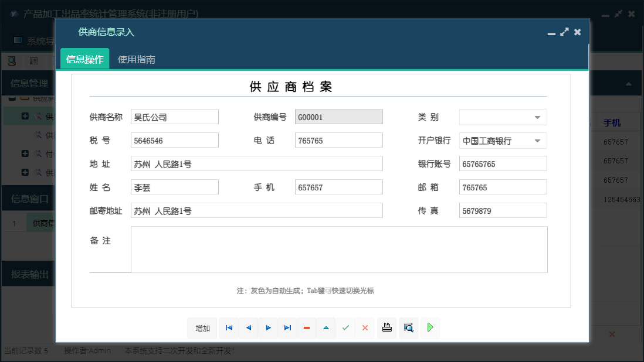The height and width of the screenshot is (362, 644).
Task: Jump to last record using navigation icon
Action: [287, 328]
